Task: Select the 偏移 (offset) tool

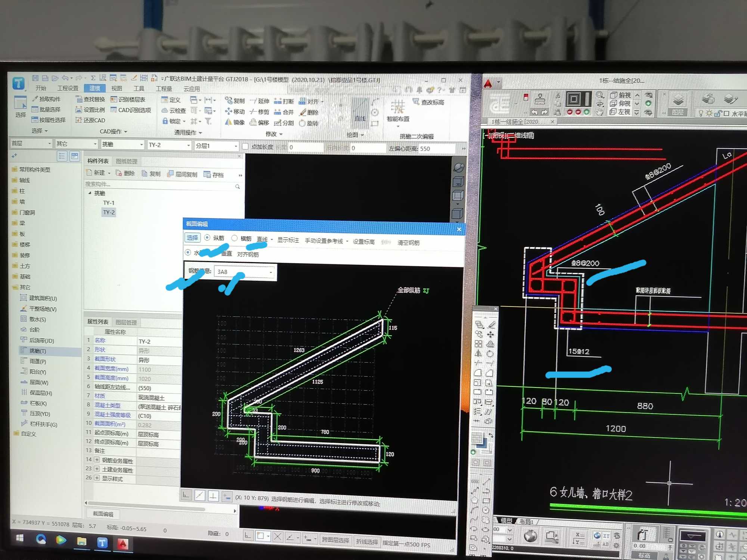Action: [260, 122]
